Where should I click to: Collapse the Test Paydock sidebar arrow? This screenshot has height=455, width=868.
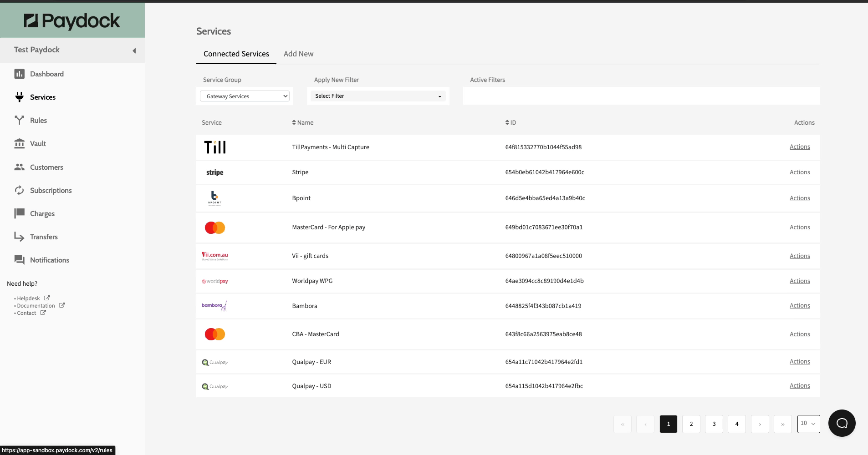(134, 51)
